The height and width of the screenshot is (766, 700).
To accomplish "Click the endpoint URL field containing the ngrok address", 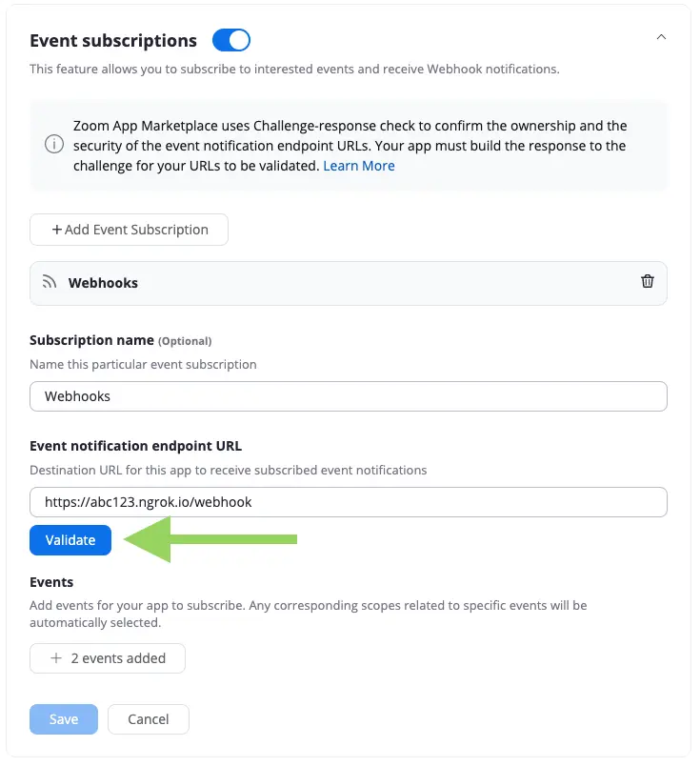I will [348, 502].
